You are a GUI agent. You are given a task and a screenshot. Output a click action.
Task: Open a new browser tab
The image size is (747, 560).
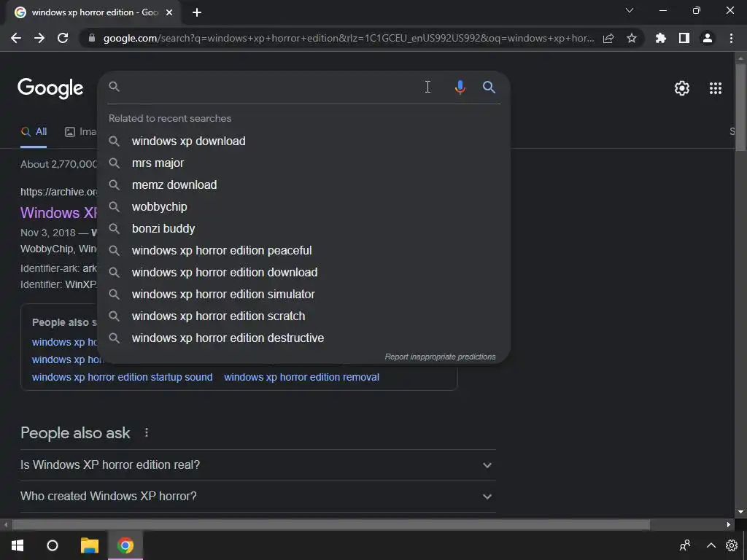(197, 13)
